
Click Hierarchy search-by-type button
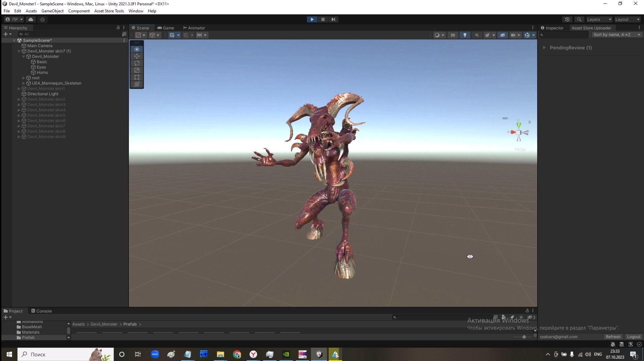click(124, 34)
